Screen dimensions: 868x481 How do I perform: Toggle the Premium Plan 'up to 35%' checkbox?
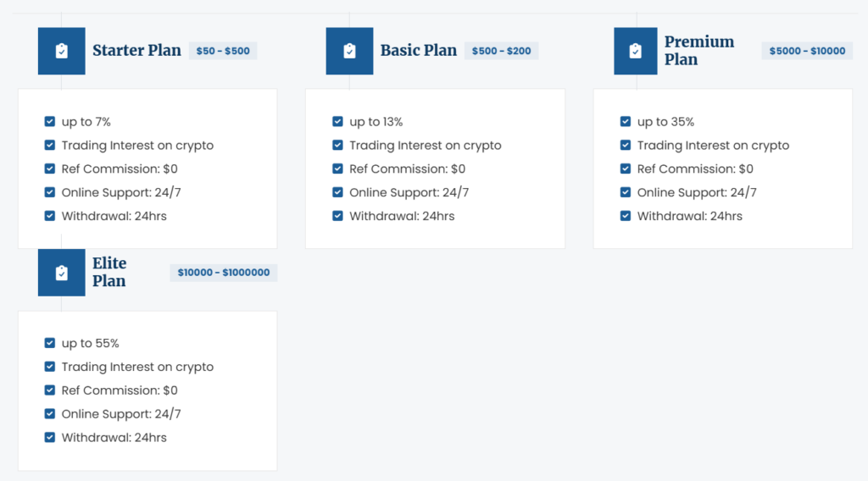(626, 122)
